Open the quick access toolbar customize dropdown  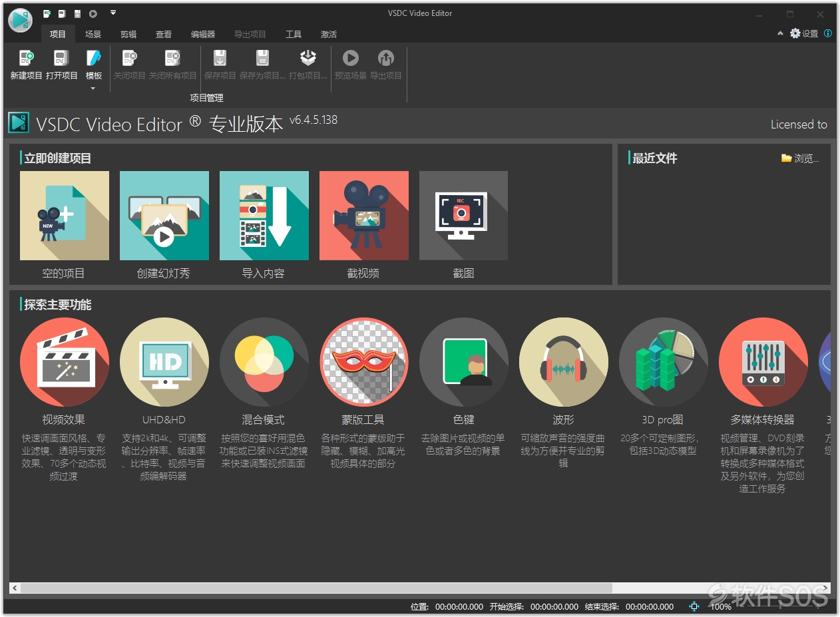coord(112,13)
